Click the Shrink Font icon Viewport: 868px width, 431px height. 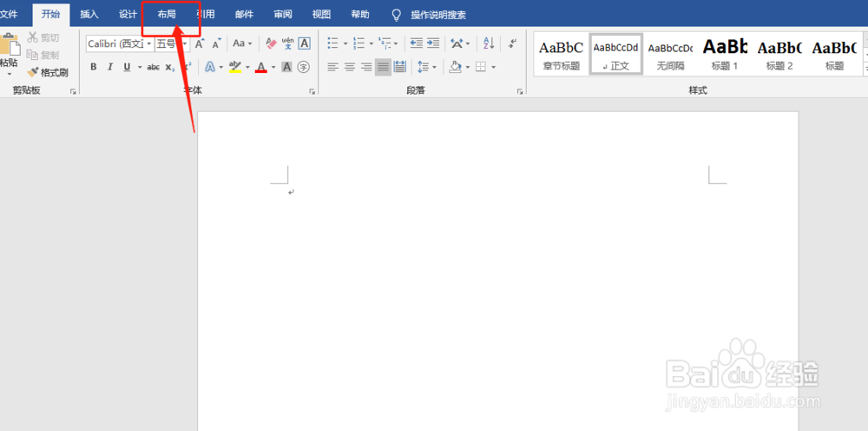[x=216, y=43]
